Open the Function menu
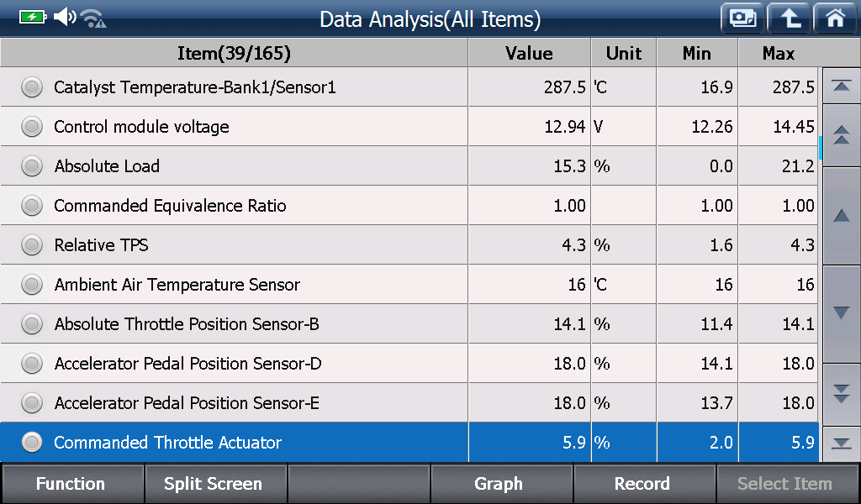The image size is (861, 504). point(71,484)
